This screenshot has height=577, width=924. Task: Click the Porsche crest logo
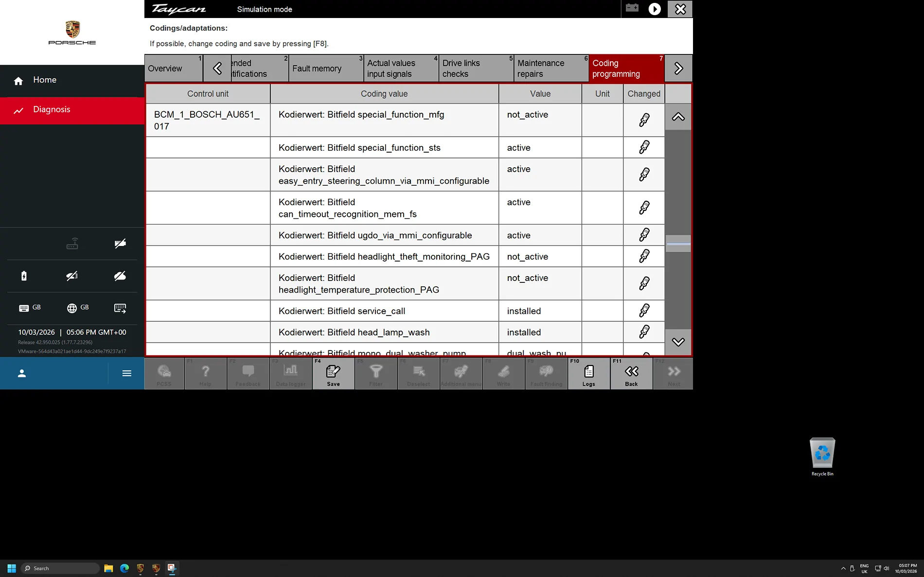[x=72, y=30]
